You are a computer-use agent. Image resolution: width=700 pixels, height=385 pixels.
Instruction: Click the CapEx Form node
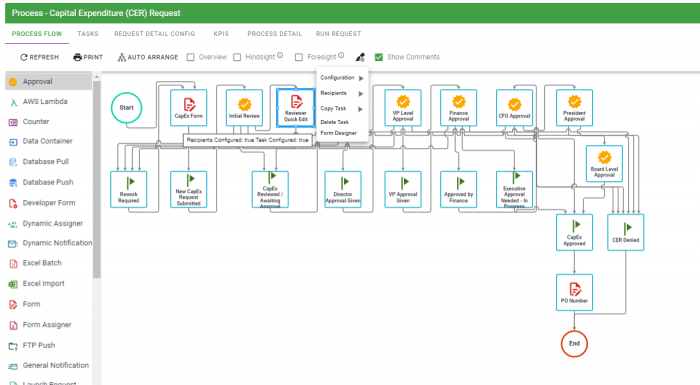click(x=188, y=108)
